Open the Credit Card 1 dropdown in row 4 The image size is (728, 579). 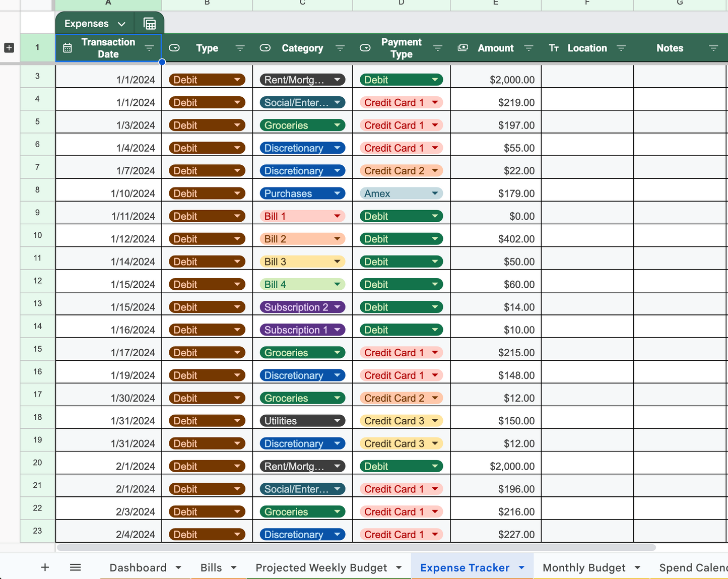tap(435, 102)
